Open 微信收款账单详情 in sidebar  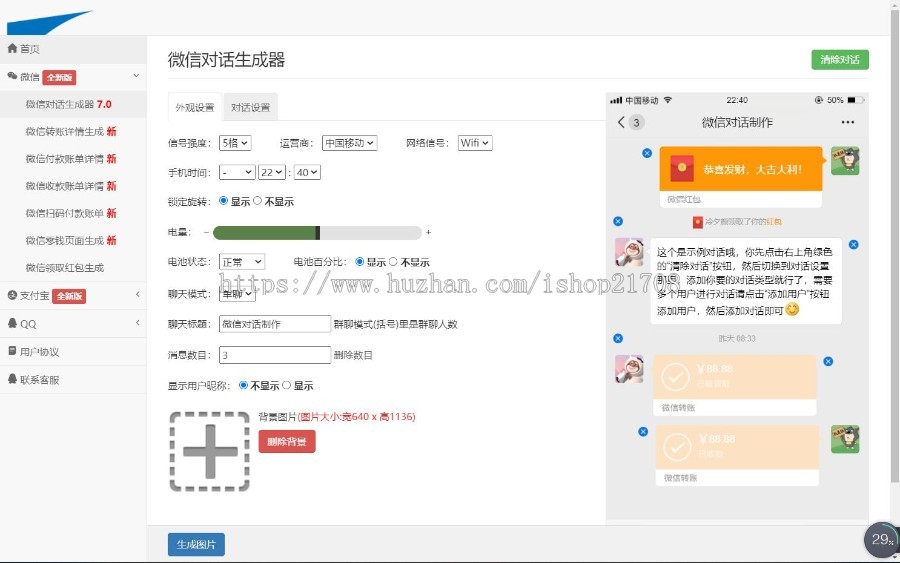(71, 186)
